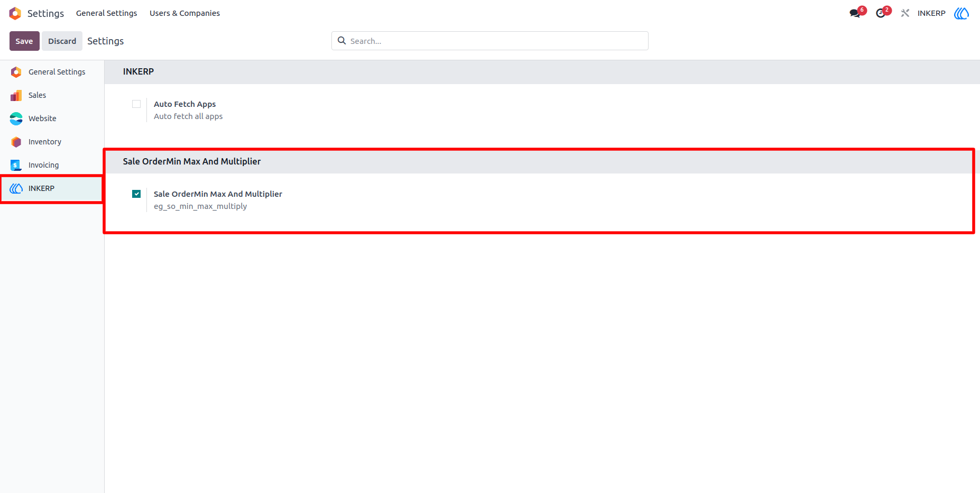Image resolution: width=980 pixels, height=493 pixels.
Task: Open the Users & Companies menu
Action: click(184, 13)
